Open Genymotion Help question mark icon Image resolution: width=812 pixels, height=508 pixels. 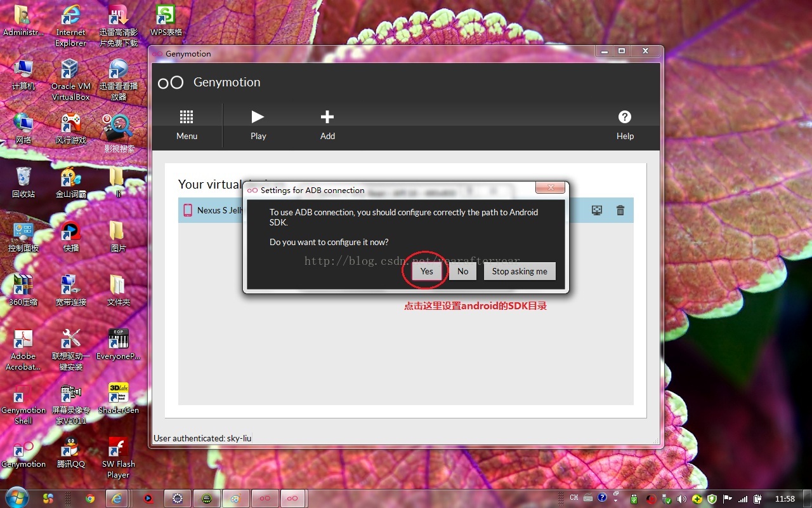(x=625, y=117)
